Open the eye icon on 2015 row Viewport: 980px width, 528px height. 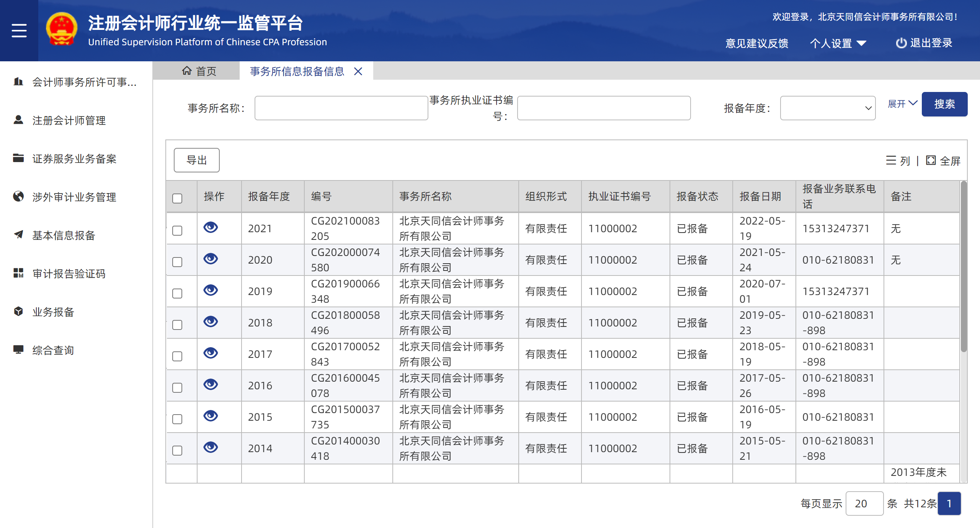click(211, 416)
